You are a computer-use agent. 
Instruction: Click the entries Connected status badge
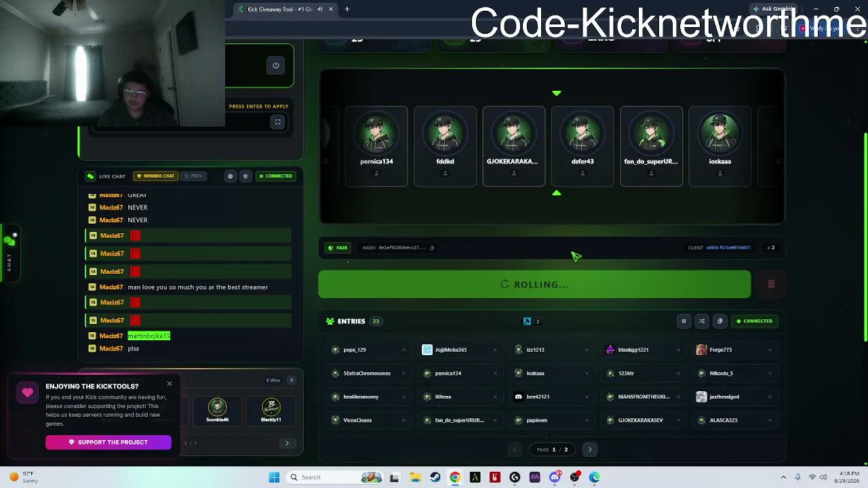[754, 321]
